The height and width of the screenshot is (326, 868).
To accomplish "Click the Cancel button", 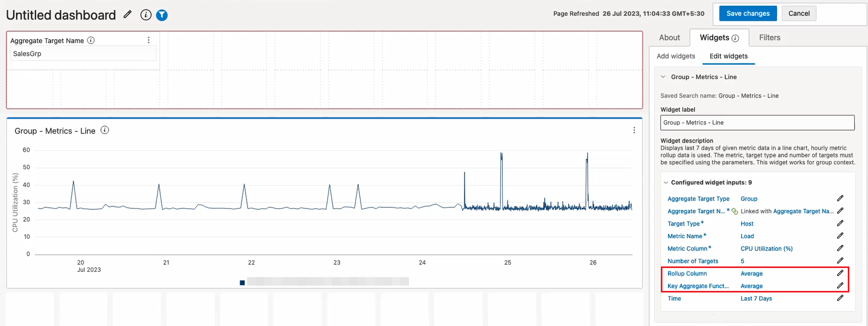I will click(799, 14).
